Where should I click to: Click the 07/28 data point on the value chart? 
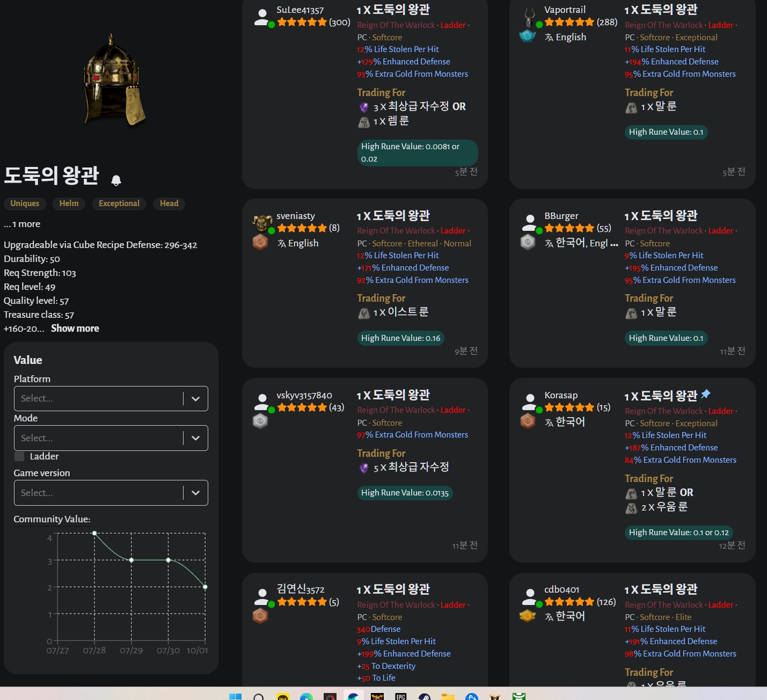pos(94,533)
